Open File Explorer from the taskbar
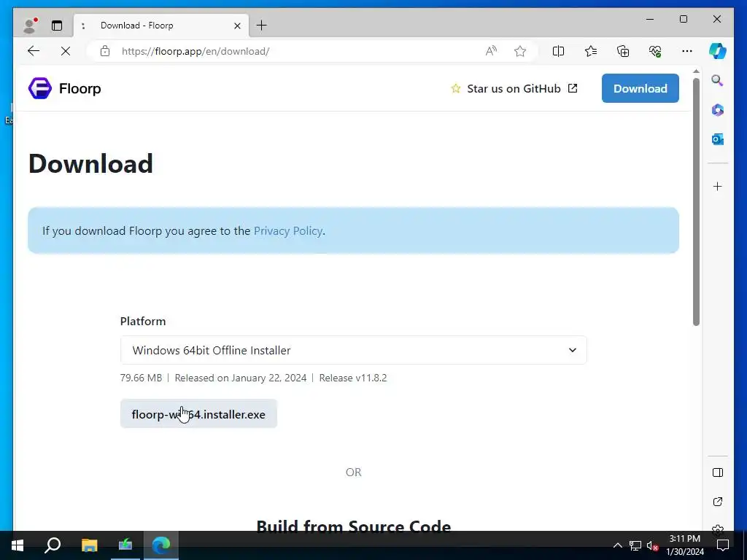The image size is (747, 560). pyautogui.click(x=89, y=545)
